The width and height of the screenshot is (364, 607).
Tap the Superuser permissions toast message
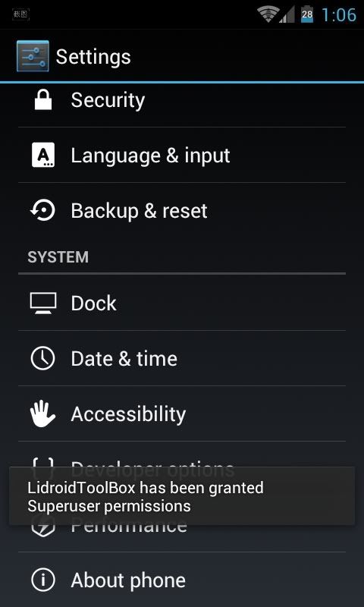[x=182, y=496]
